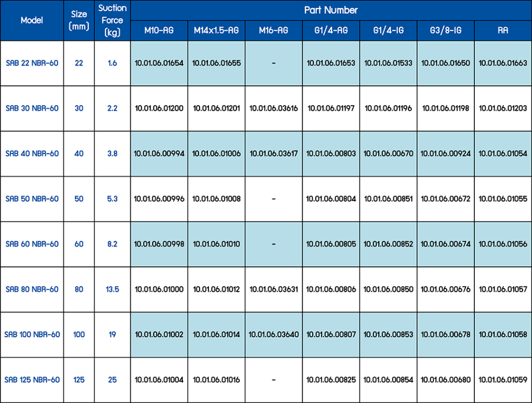Click model SAB 50 NBR-60
Image resolution: width=532 pixels, height=403 pixels.
pyautogui.click(x=32, y=199)
